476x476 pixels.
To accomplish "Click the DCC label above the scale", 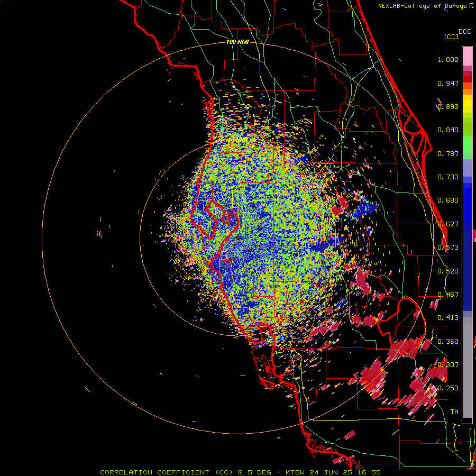I will (465, 32).
